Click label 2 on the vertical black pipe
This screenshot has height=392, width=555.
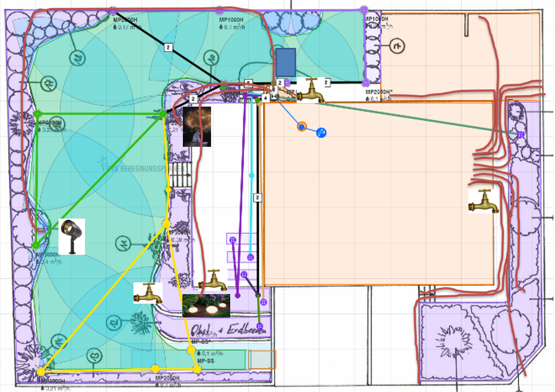(x=258, y=197)
